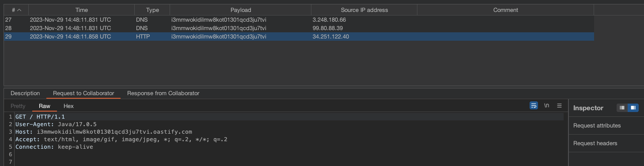This screenshot has width=644, height=166.
Task: Click the Host header line in request
Action: (104, 132)
